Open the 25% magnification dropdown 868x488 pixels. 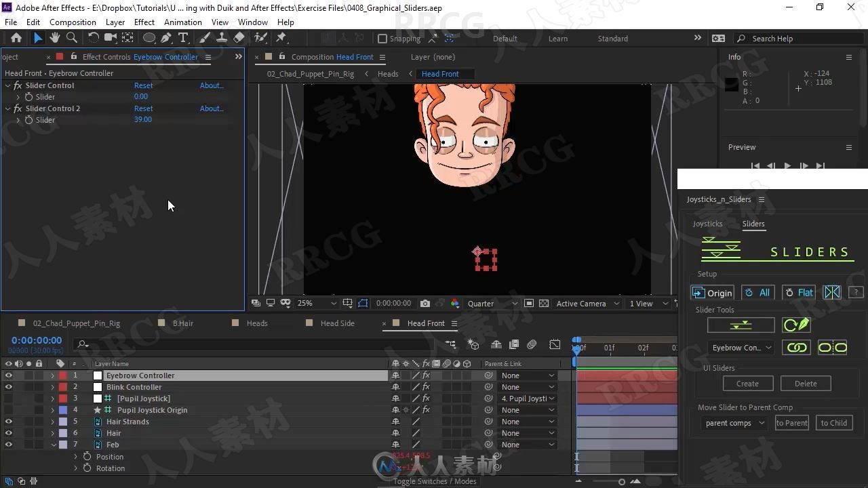coord(317,304)
